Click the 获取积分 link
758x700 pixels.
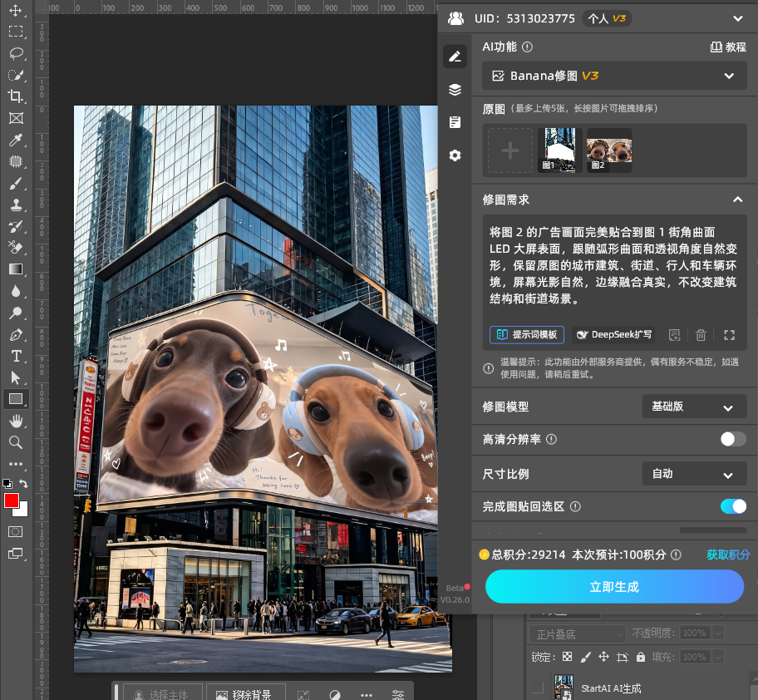[x=728, y=555]
